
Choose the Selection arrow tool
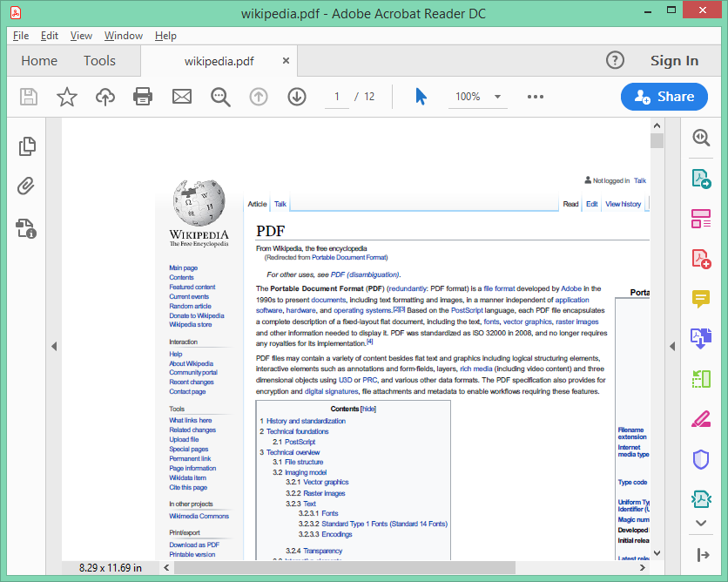[x=421, y=97]
